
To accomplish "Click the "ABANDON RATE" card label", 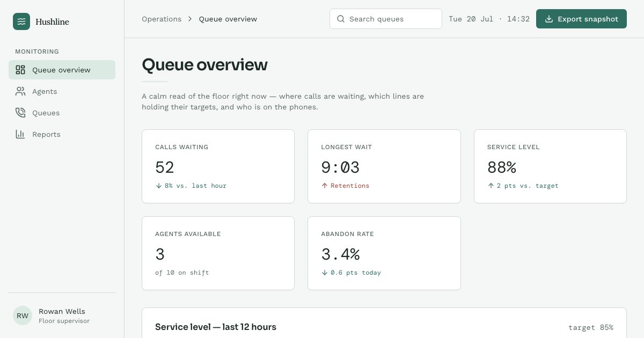I will pyautogui.click(x=347, y=234).
